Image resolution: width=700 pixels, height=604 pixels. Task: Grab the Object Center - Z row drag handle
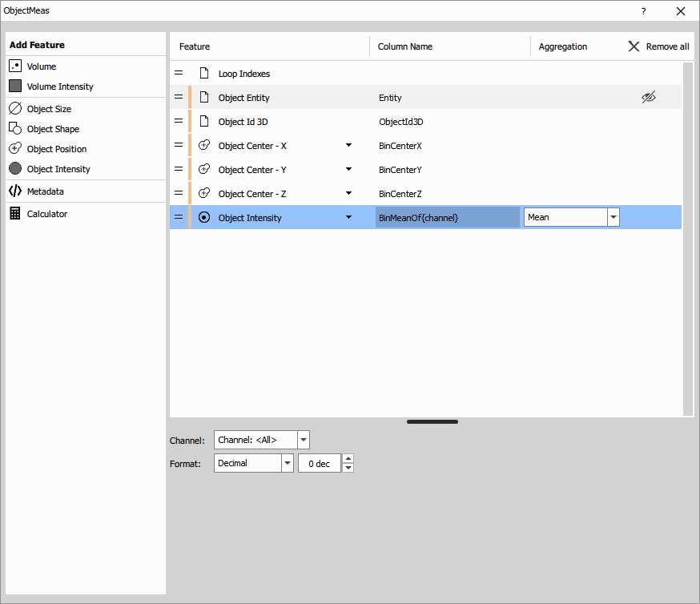click(179, 194)
